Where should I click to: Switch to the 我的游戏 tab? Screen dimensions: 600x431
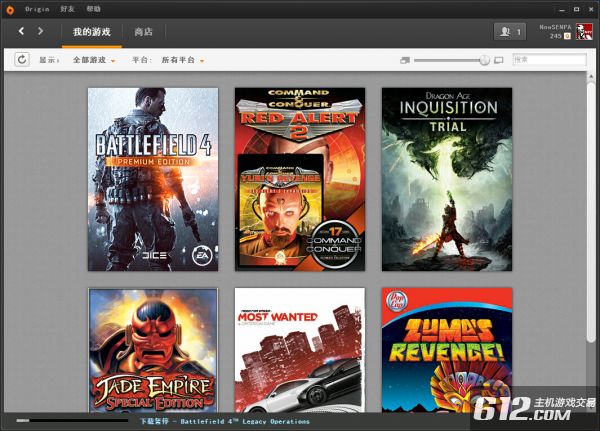click(92, 32)
